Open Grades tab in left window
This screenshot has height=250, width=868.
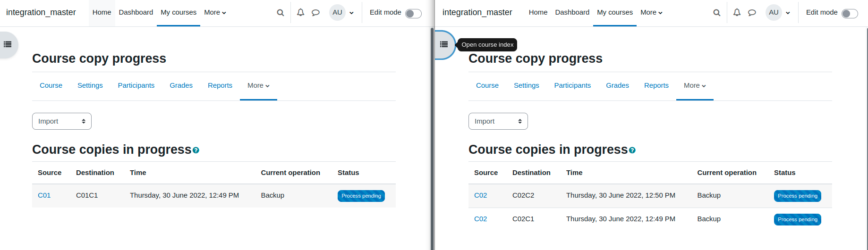181,86
